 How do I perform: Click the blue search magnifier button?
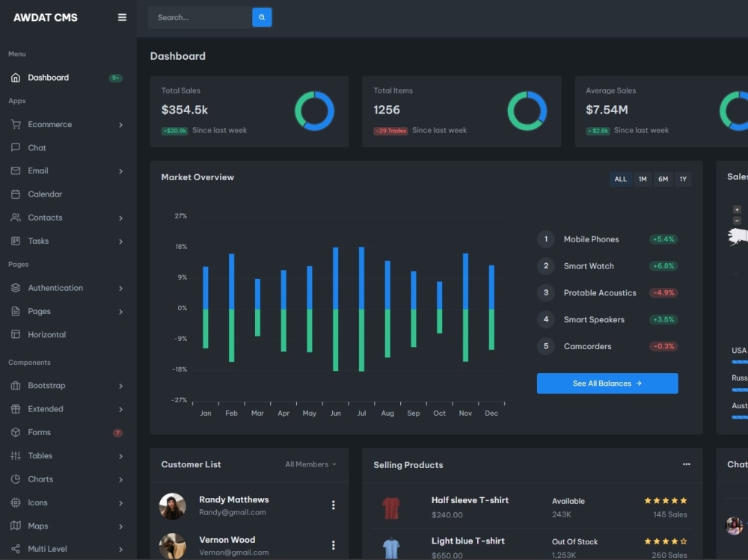(262, 17)
